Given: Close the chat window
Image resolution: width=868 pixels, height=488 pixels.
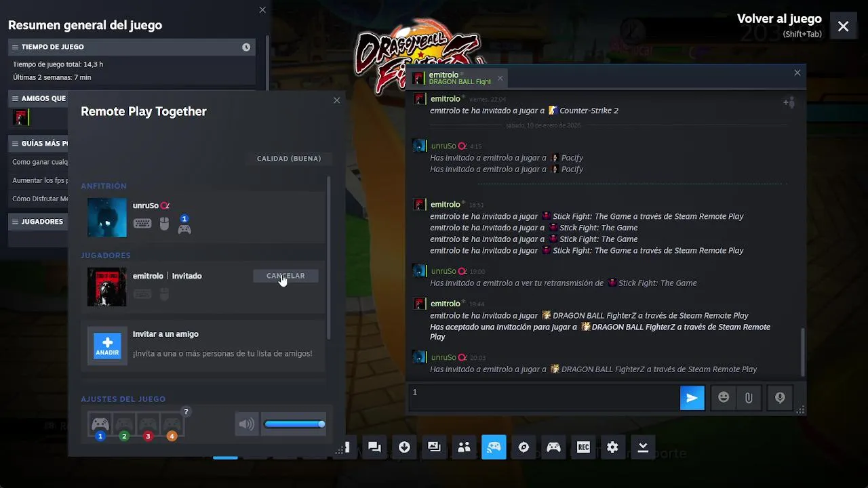Looking at the screenshot, I should pos(797,73).
